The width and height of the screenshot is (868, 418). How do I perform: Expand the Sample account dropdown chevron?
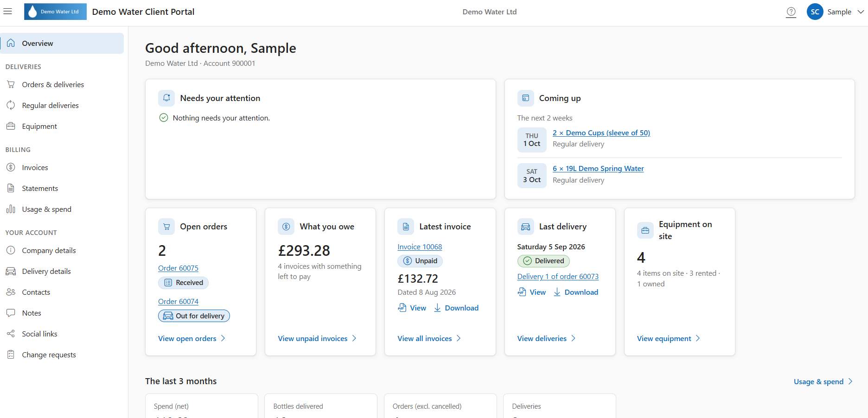coord(861,12)
